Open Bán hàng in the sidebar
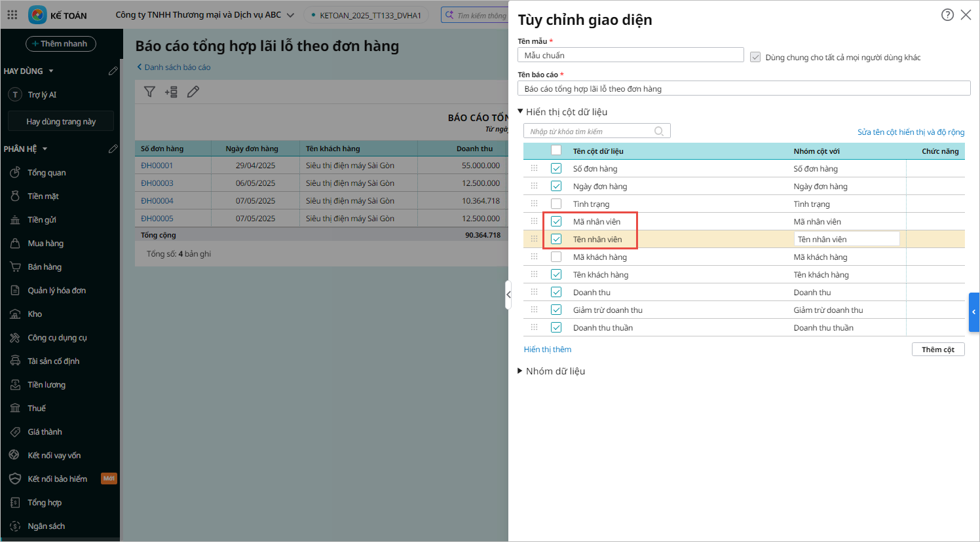 45,267
